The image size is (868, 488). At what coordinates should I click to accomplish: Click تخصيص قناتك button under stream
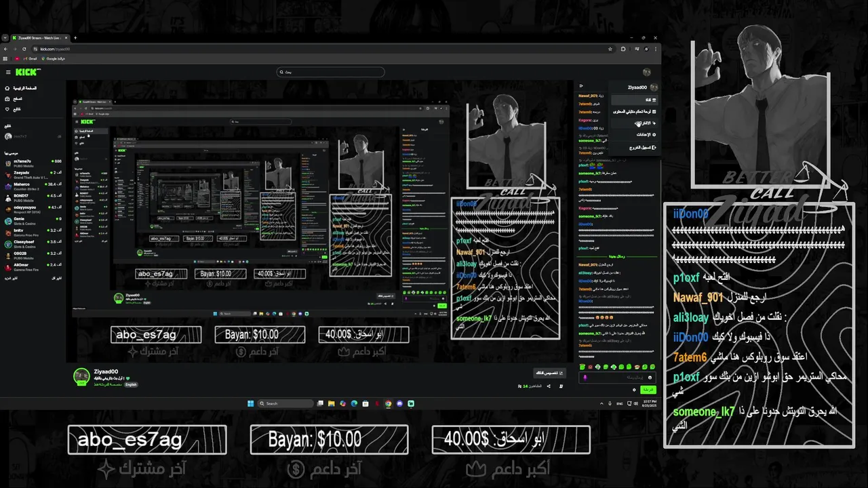(x=550, y=373)
